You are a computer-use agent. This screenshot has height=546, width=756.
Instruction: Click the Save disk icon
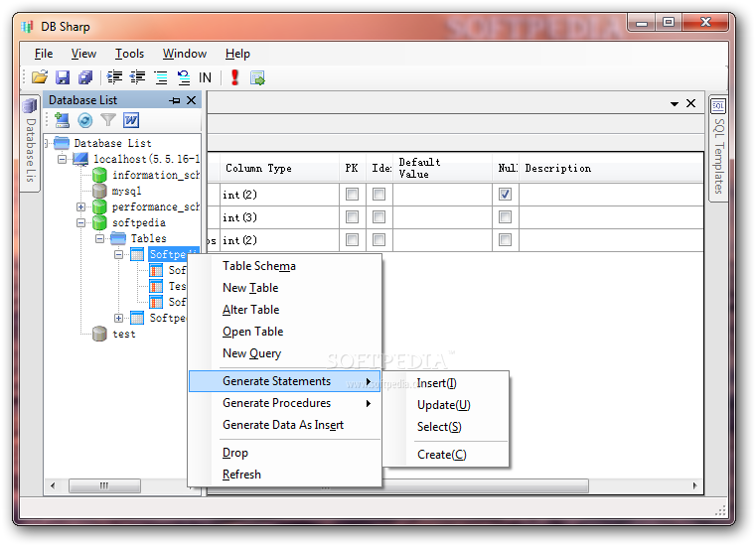click(63, 77)
